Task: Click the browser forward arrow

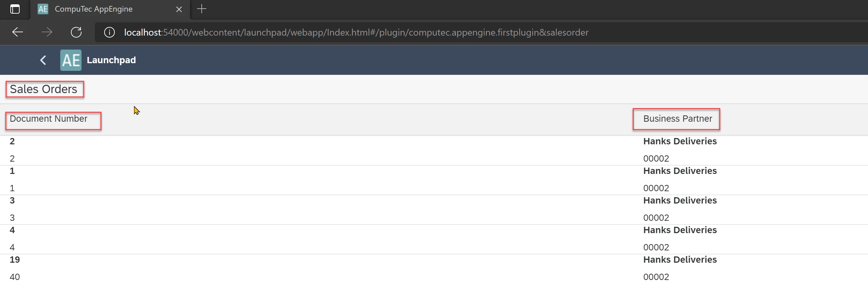Action: tap(47, 32)
